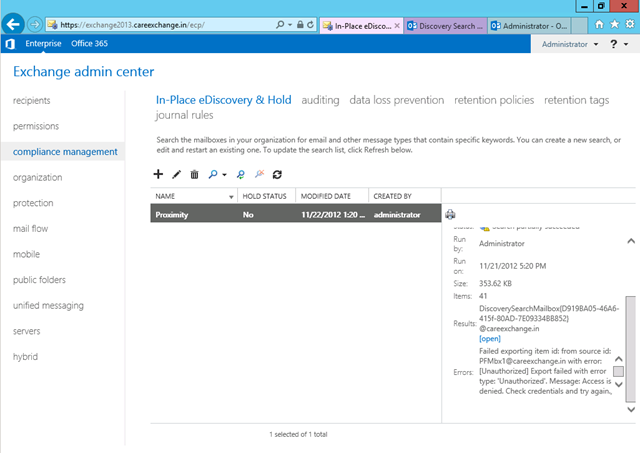
Task: Open address bar search dropdown arrow
Action: coord(290,25)
